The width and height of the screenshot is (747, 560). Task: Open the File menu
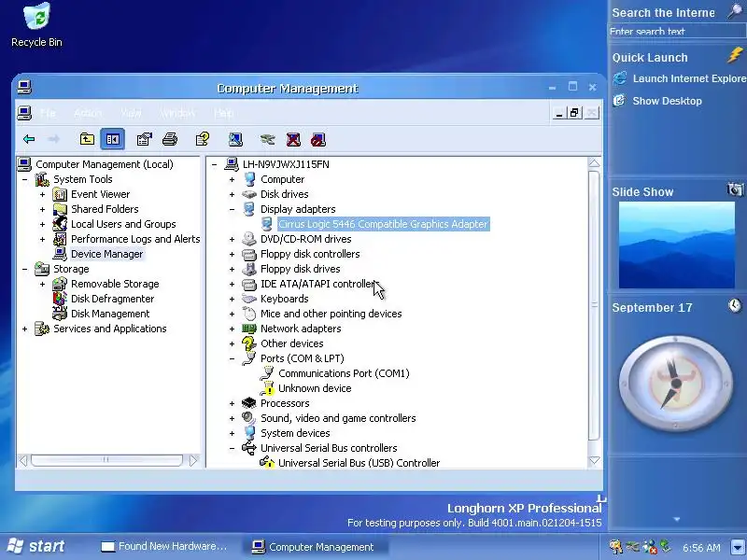click(x=48, y=113)
